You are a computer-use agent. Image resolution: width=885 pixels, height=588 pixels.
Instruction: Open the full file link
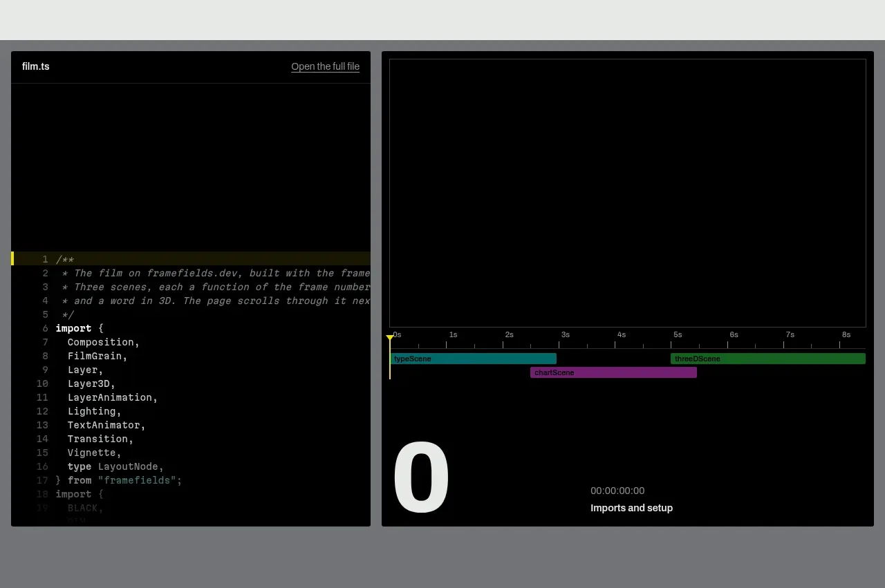tap(325, 66)
